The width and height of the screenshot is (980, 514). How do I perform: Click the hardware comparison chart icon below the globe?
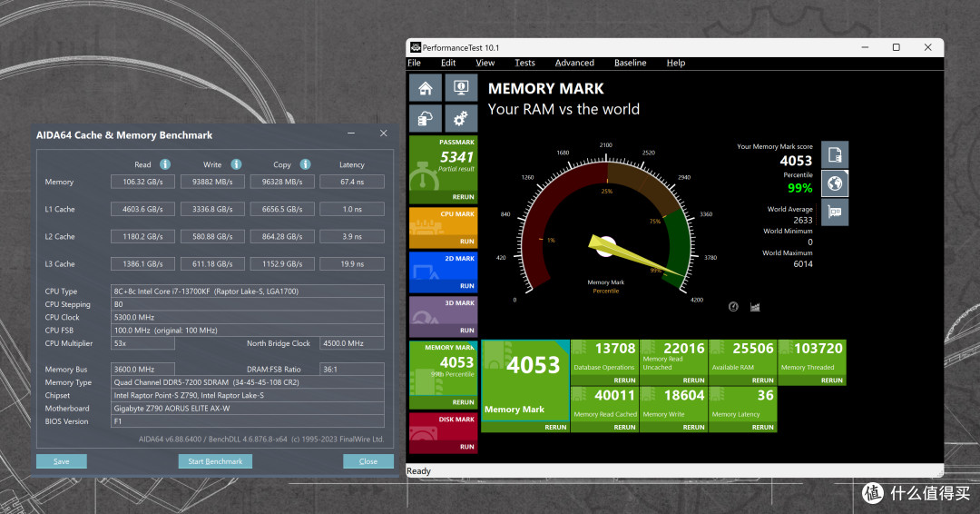coord(835,212)
